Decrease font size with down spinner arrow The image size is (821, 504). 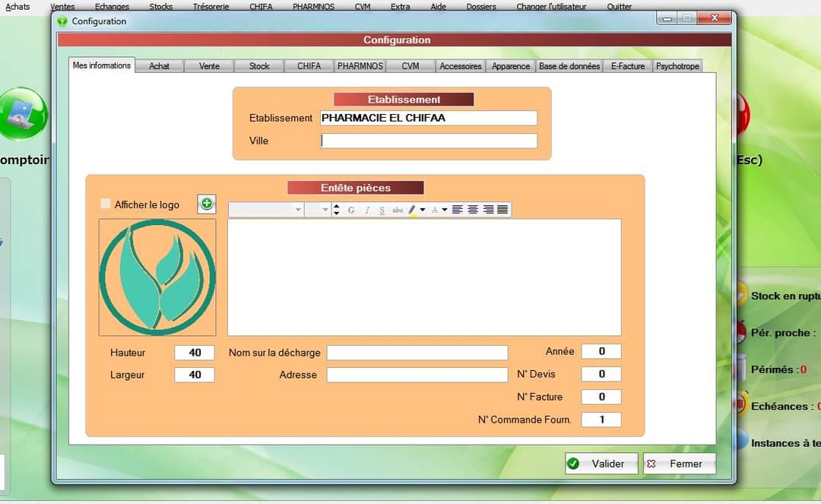[x=336, y=213]
